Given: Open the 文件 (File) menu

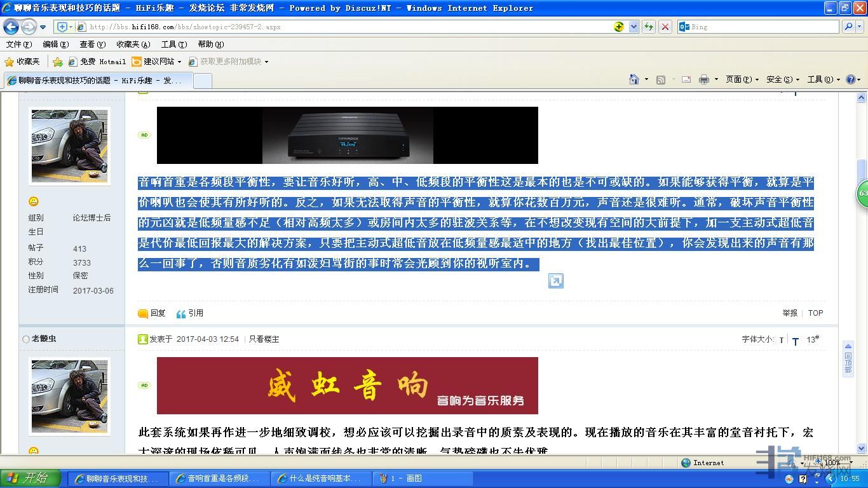Looking at the screenshot, I should pyautogui.click(x=18, y=44).
